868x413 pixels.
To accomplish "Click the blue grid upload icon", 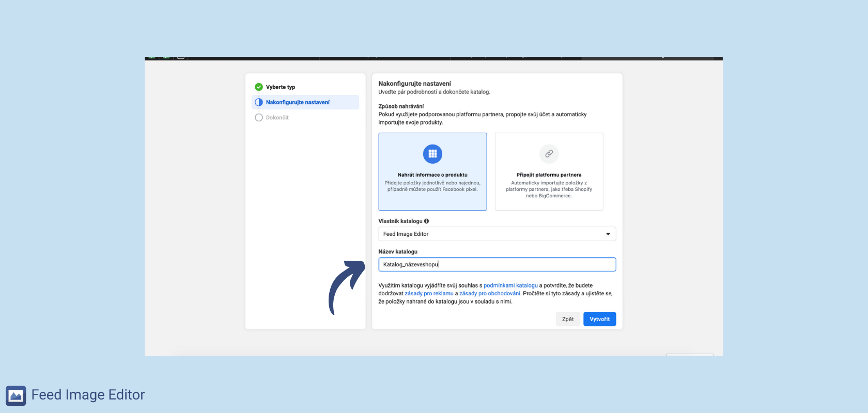I will [x=432, y=154].
